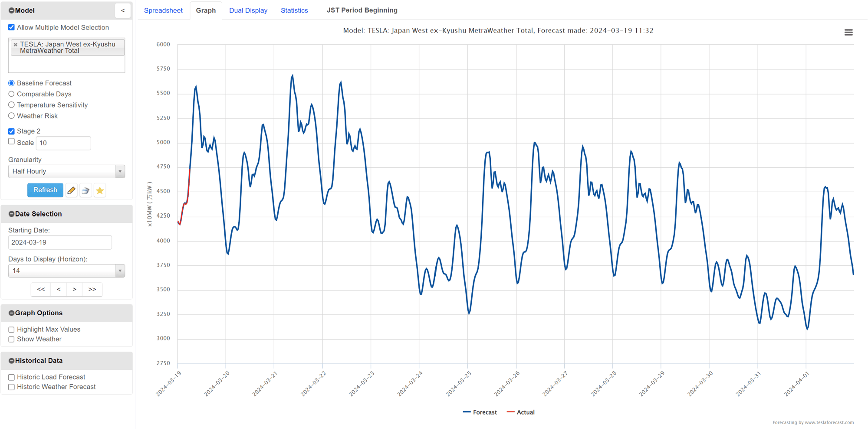Click the eraser clear icon
Image resolution: width=868 pixels, height=431 pixels.
click(86, 190)
